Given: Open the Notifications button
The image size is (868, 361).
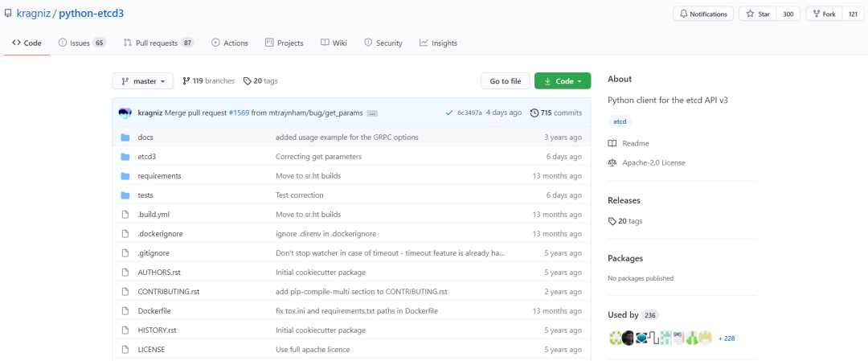Looking at the screenshot, I should point(703,14).
